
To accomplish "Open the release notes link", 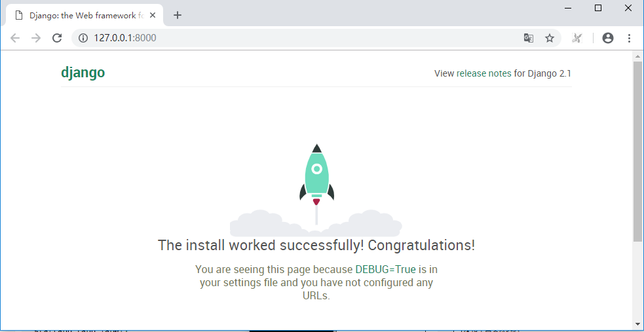I will pyautogui.click(x=484, y=73).
